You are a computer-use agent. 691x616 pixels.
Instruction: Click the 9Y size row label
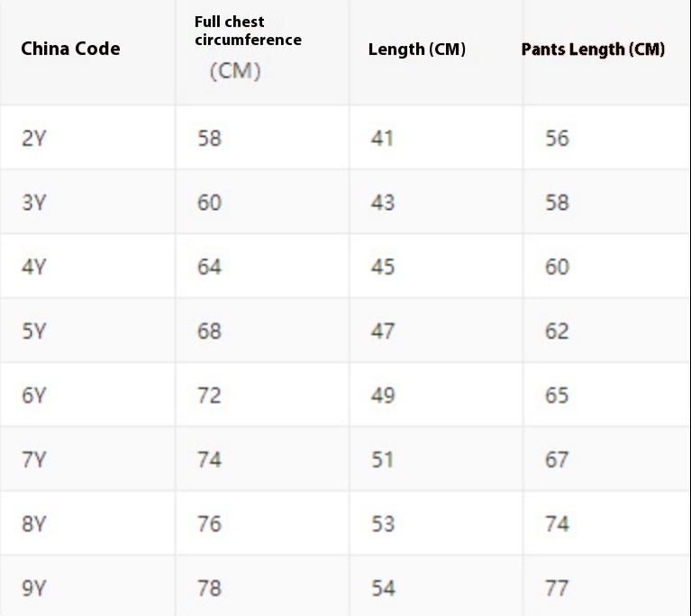pyautogui.click(x=33, y=588)
